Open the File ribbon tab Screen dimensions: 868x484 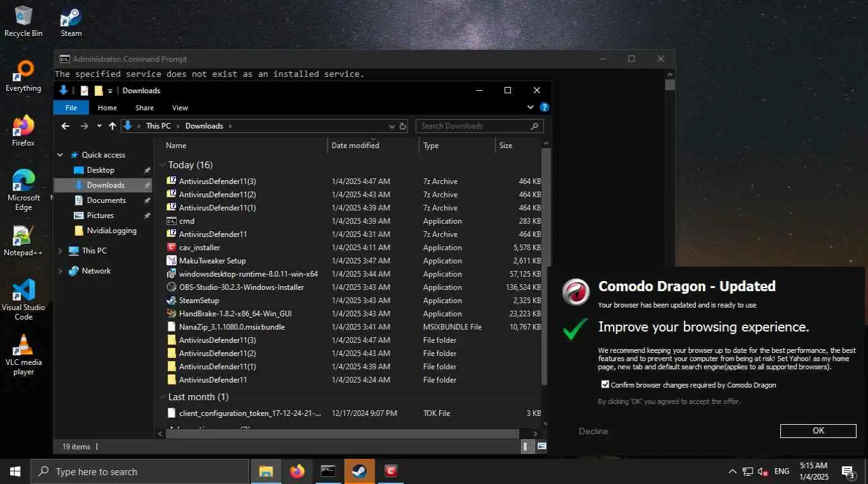click(x=71, y=108)
